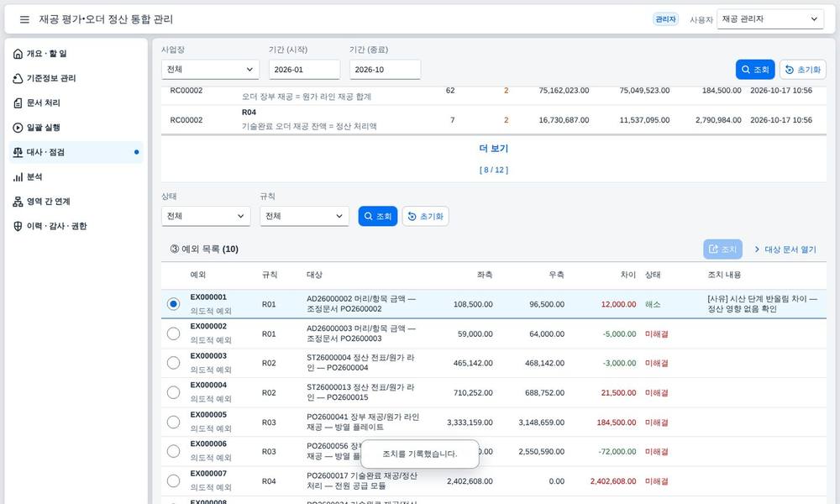
Task: Open the 분석 page
Action: click(76, 176)
